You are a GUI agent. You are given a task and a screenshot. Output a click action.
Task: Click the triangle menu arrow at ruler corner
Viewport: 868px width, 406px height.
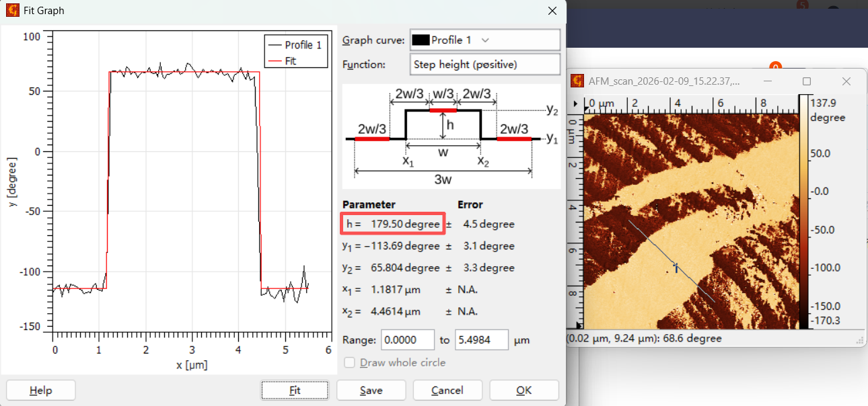(576, 104)
